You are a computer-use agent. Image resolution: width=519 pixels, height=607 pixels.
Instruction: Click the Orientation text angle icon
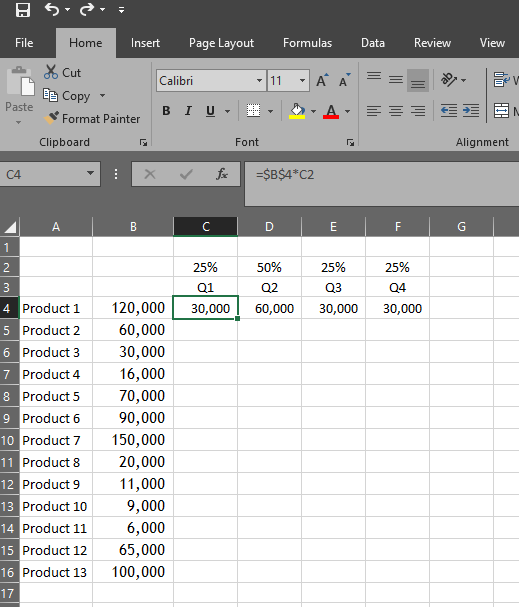(449, 80)
